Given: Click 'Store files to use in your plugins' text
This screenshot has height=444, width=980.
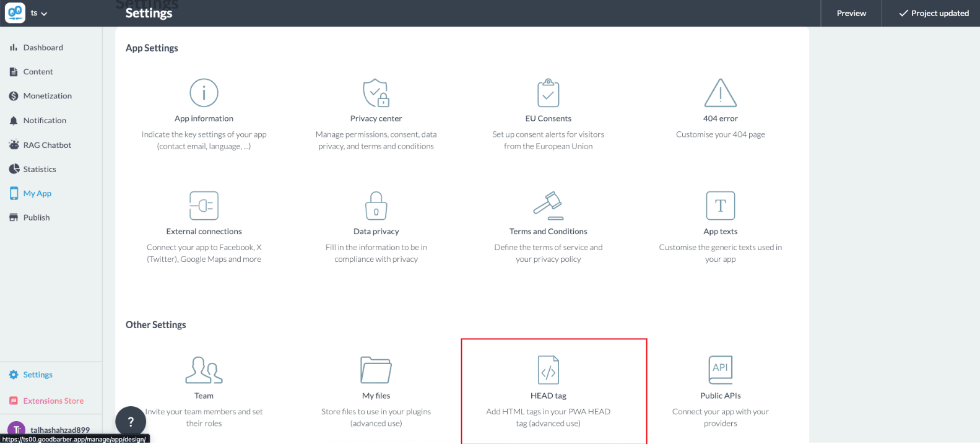Looking at the screenshot, I should (x=376, y=411).
